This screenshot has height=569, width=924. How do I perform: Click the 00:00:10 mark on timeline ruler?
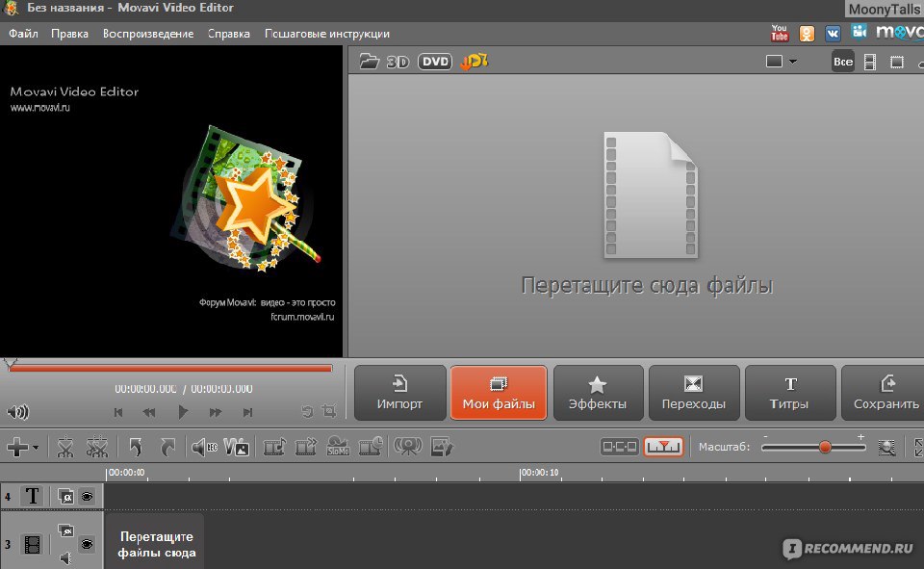(539, 473)
